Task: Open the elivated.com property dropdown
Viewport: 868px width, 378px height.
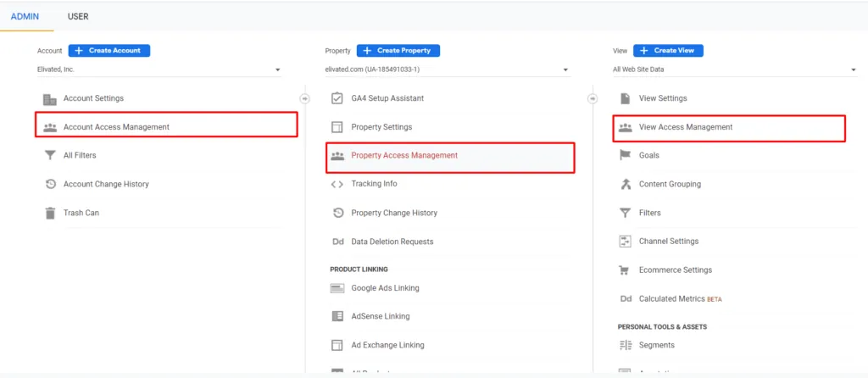Action: 447,69
